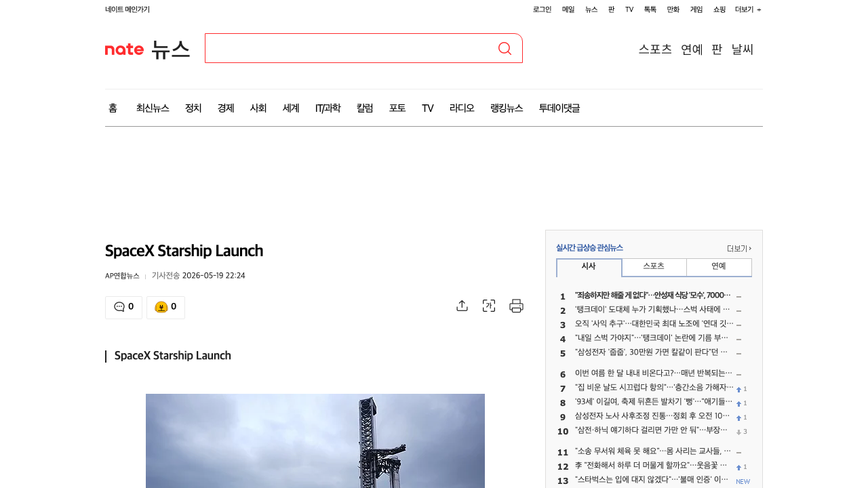Click the nate logo

[124, 49]
